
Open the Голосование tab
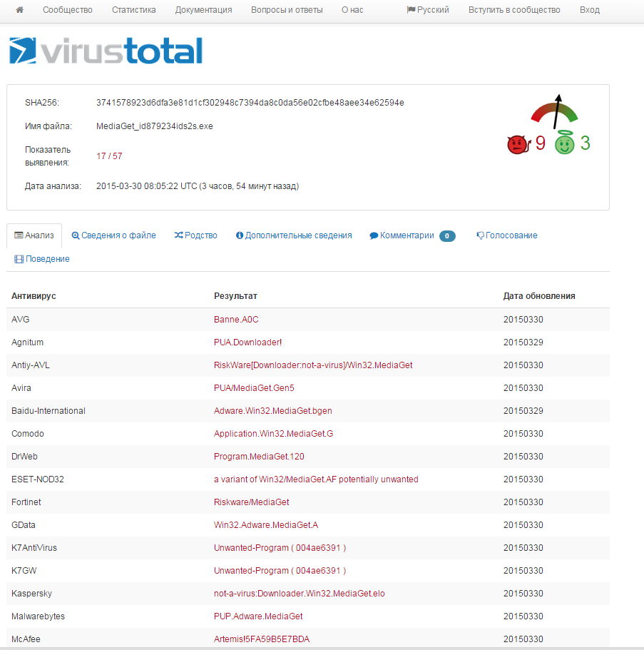coord(506,235)
